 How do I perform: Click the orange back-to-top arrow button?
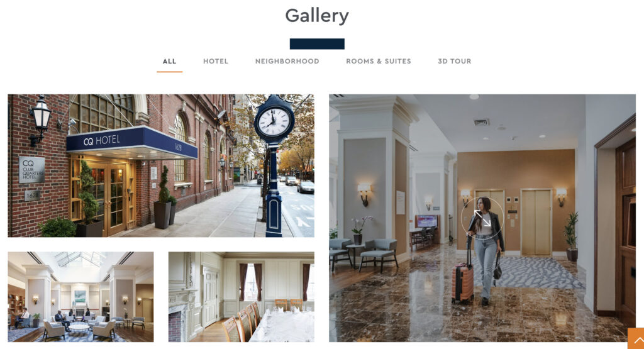[636, 338]
